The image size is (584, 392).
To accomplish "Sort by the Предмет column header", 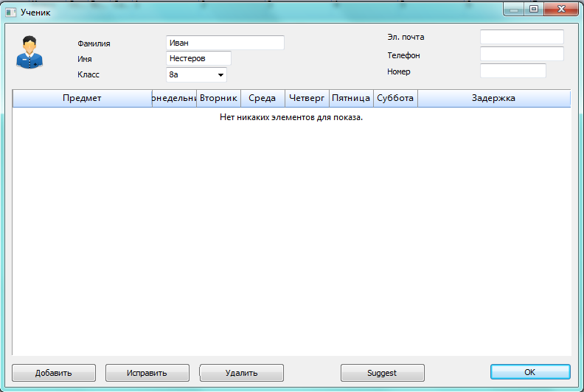I will tap(82, 98).
